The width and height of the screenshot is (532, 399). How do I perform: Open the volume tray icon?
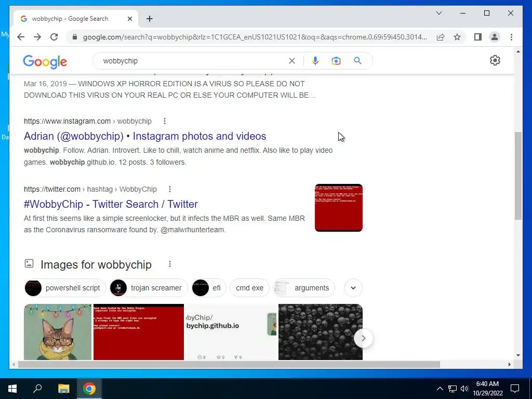pyautogui.click(x=464, y=389)
